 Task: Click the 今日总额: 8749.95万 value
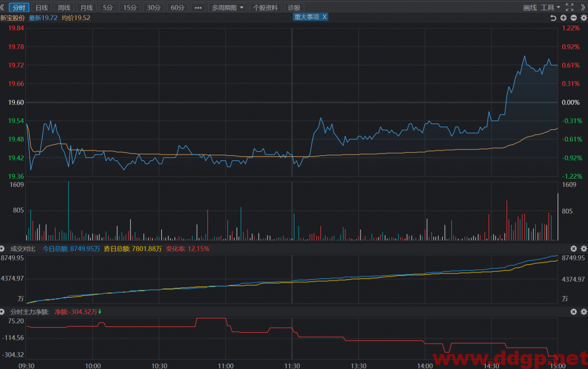tap(71, 248)
